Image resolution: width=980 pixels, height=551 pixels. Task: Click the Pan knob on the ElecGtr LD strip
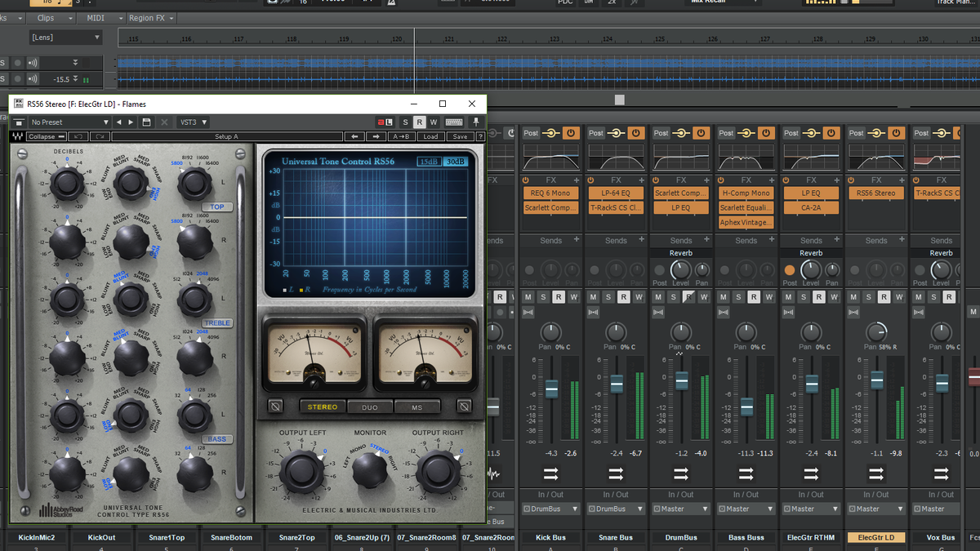[x=876, y=333]
